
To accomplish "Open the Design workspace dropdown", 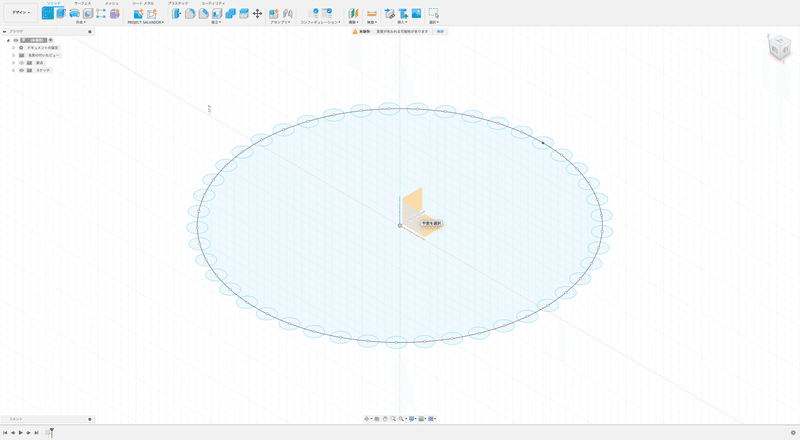I will [20, 13].
